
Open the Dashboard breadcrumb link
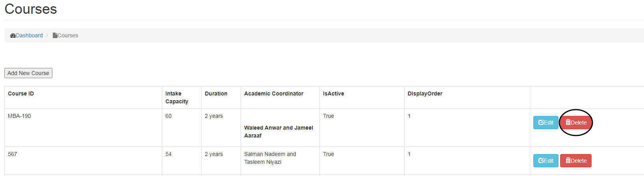(29, 35)
